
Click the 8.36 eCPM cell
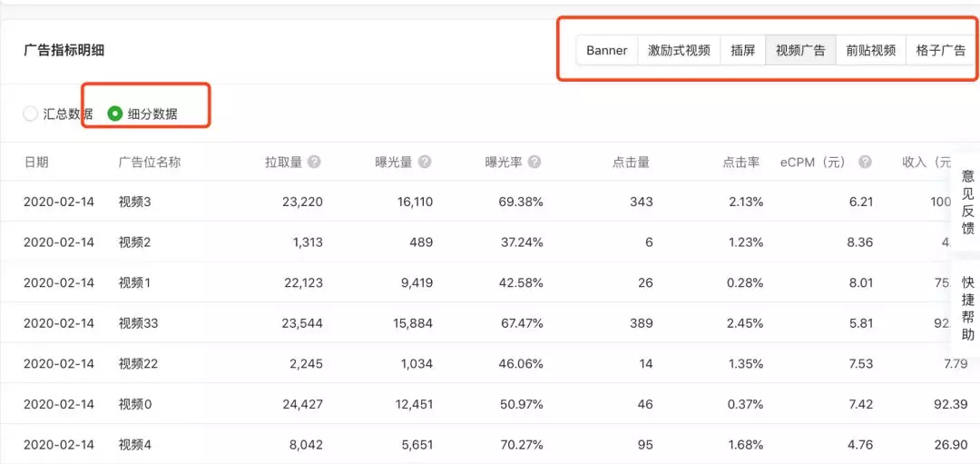[860, 242]
